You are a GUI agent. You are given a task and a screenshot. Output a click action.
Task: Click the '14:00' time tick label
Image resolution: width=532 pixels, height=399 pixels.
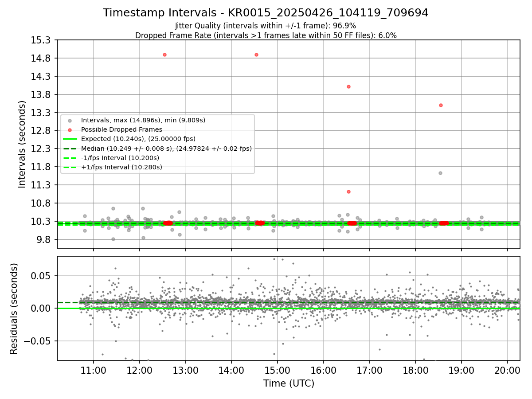tap(231, 370)
